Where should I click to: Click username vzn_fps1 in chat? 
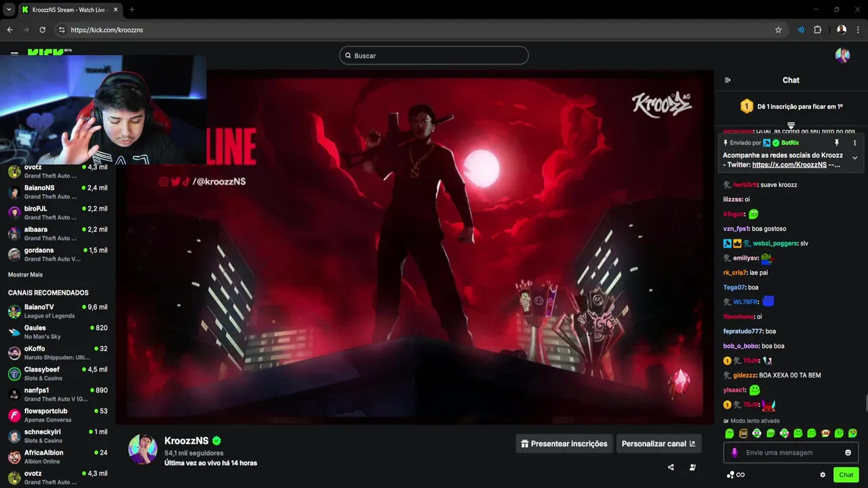[x=736, y=229]
